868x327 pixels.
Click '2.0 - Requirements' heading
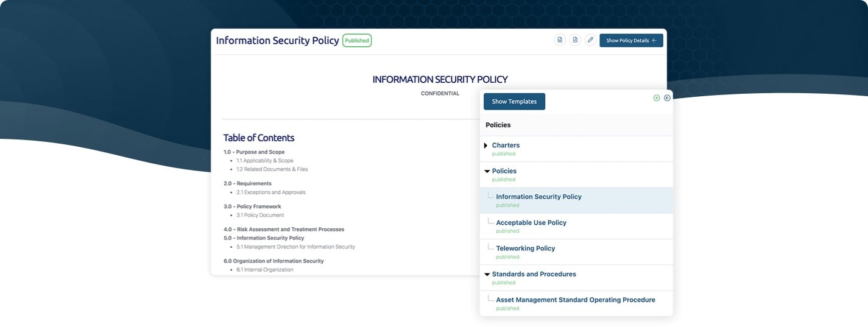247,183
